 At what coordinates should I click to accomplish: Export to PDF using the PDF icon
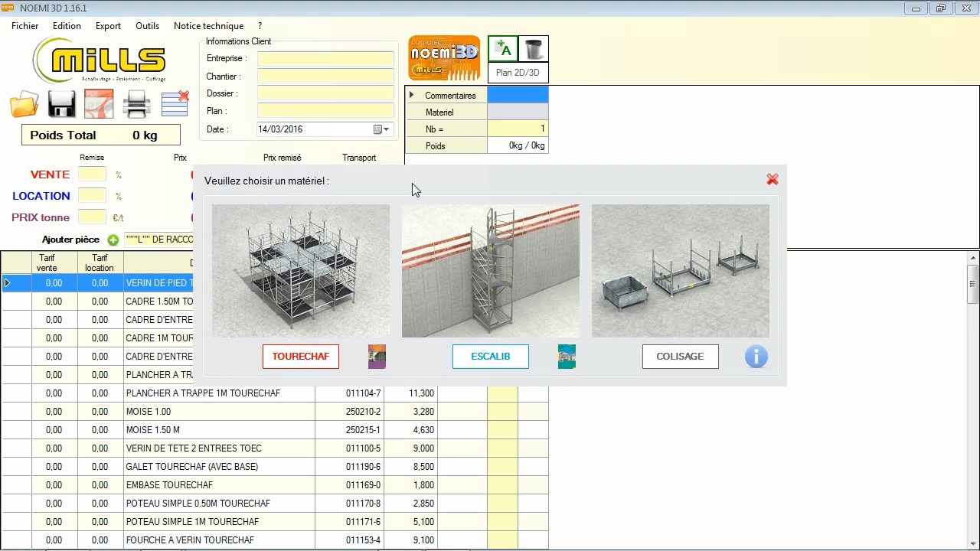click(x=99, y=104)
